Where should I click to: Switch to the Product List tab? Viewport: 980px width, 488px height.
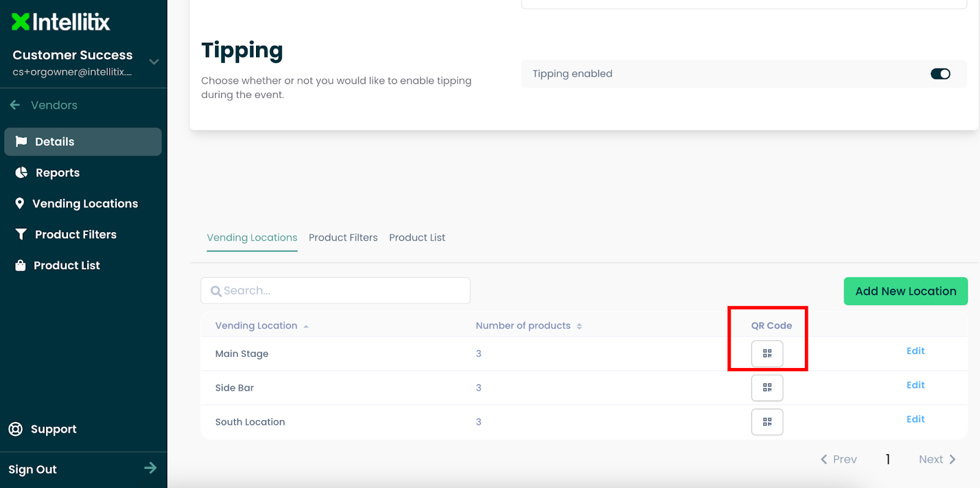417,238
